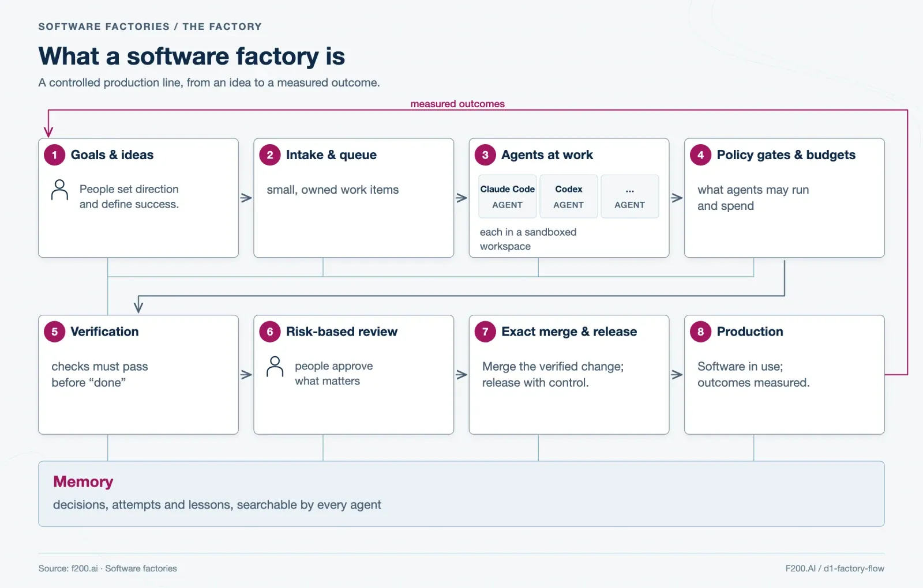Click the Agents at work heading
The image size is (923, 588).
pos(547,155)
